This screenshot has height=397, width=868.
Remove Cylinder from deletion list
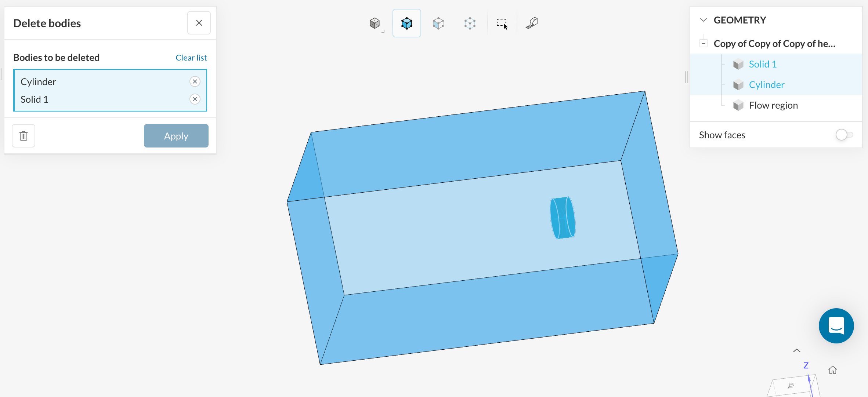[195, 81]
